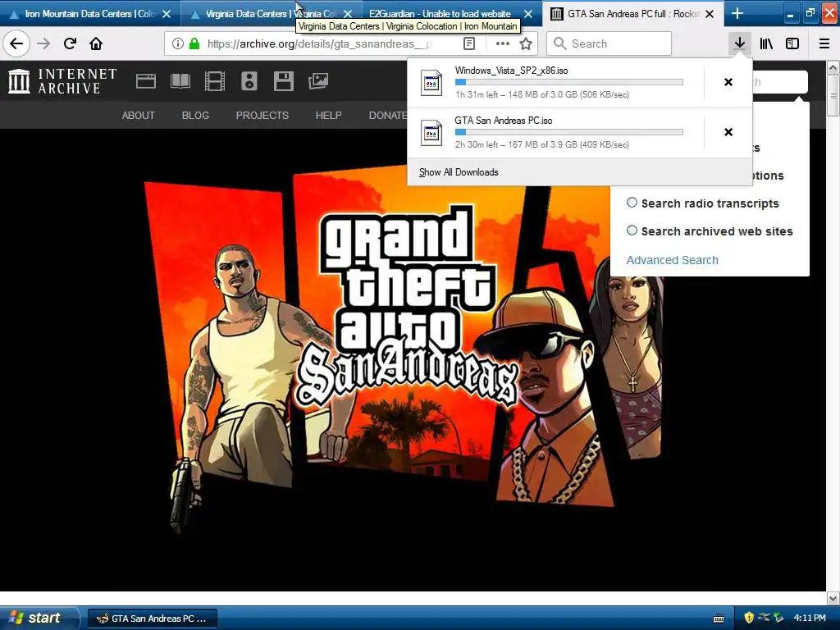Click Show All Downloads
This screenshot has height=630, width=840.
coord(459,172)
